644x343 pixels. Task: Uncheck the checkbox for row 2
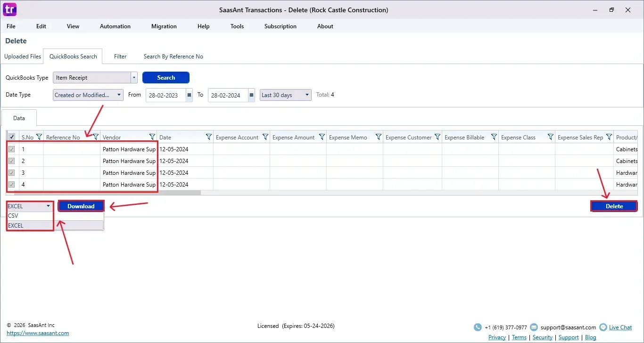(12, 161)
